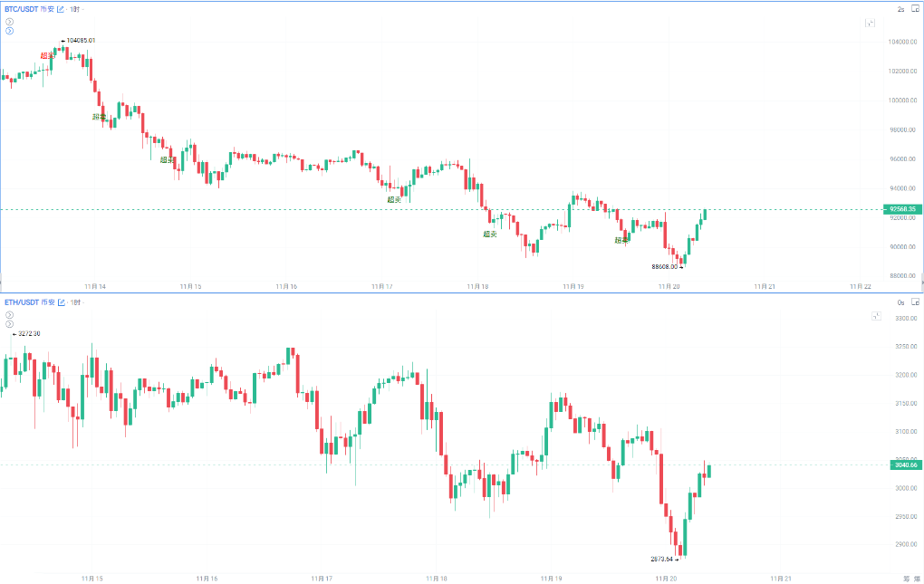924x584 pixels.
Task: Click the last icon in the ETH pane's top-right corner
Action: point(917,302)
